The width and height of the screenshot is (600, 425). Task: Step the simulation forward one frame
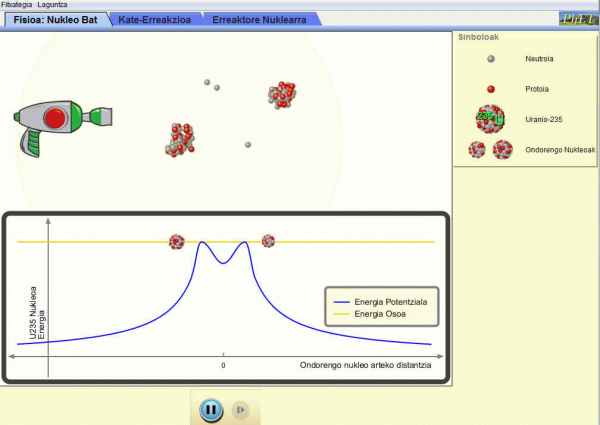tap(239, 409)
